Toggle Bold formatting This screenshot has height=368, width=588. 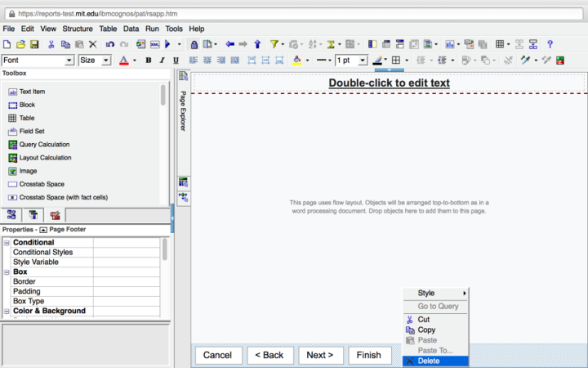click(x=149, y=61)
